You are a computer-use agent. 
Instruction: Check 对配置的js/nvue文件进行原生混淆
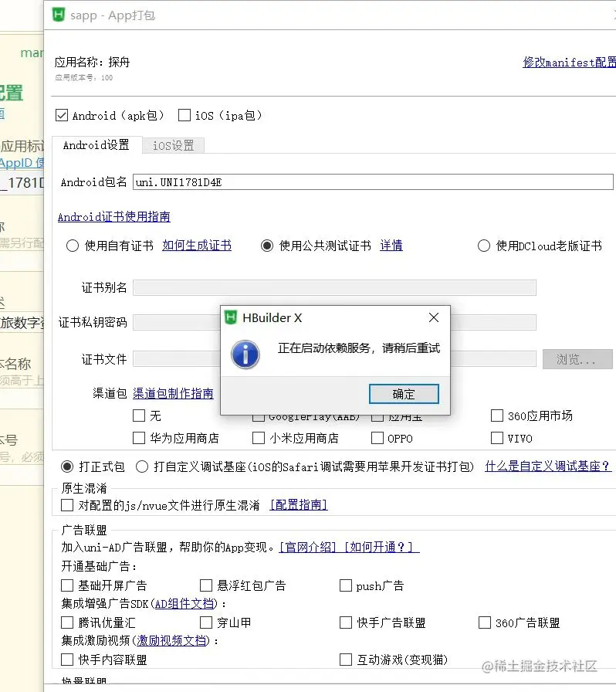(x=67, y=505)
